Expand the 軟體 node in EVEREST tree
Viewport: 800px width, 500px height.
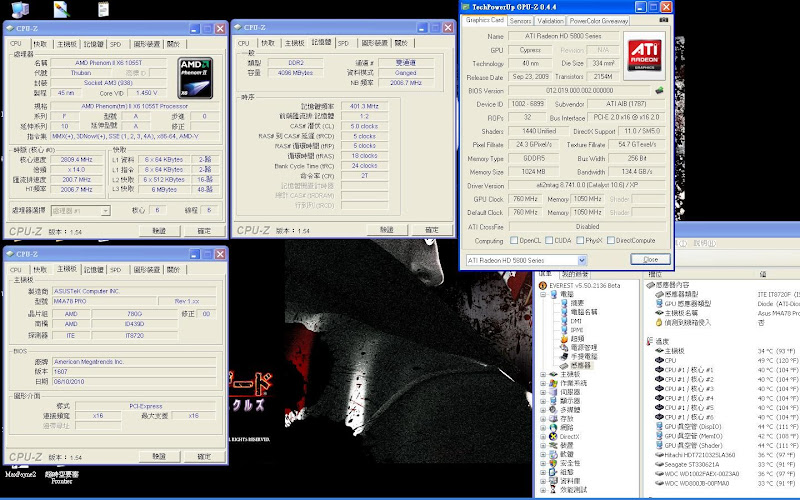point(543,454)
